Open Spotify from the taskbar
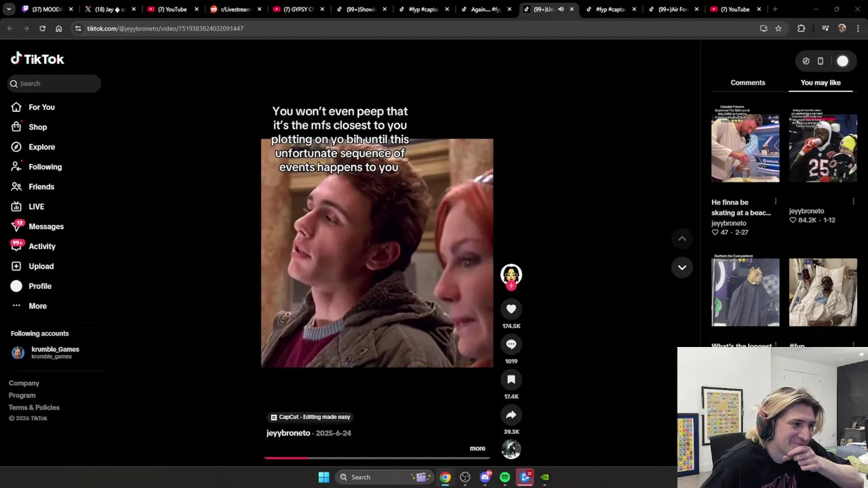 click(505, 477)
